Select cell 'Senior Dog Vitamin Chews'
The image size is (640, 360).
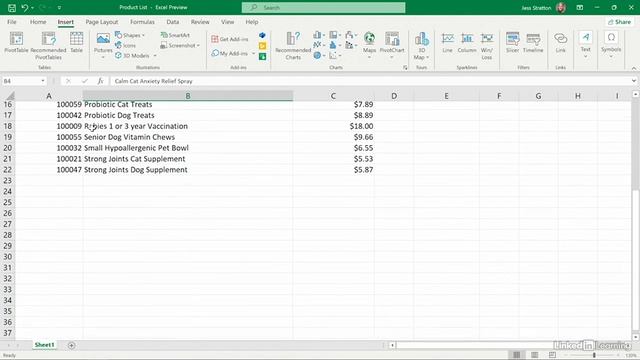[x=188, y=137]
